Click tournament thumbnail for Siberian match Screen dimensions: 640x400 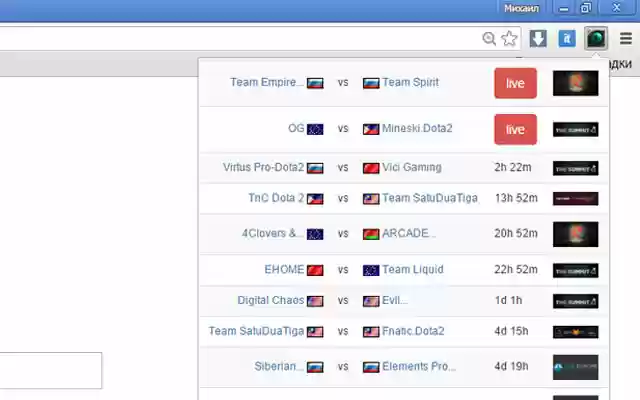tap(576, 367)
